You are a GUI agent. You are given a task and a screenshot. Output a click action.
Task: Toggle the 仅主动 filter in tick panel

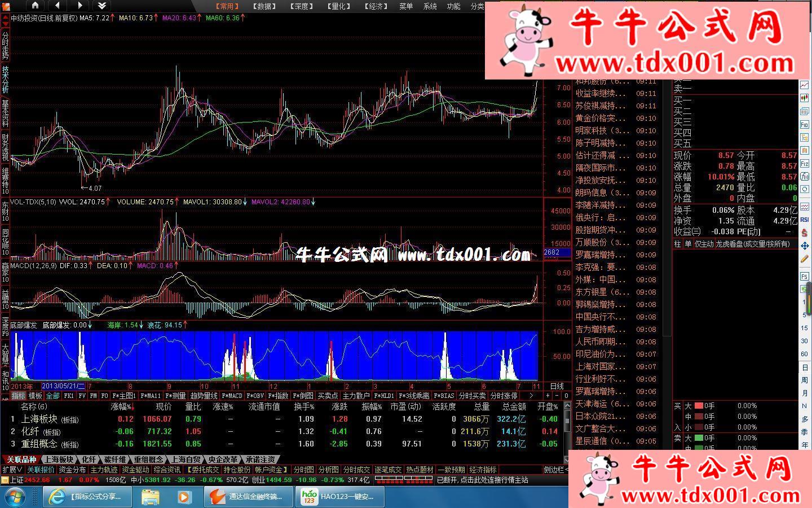[704, 244]
